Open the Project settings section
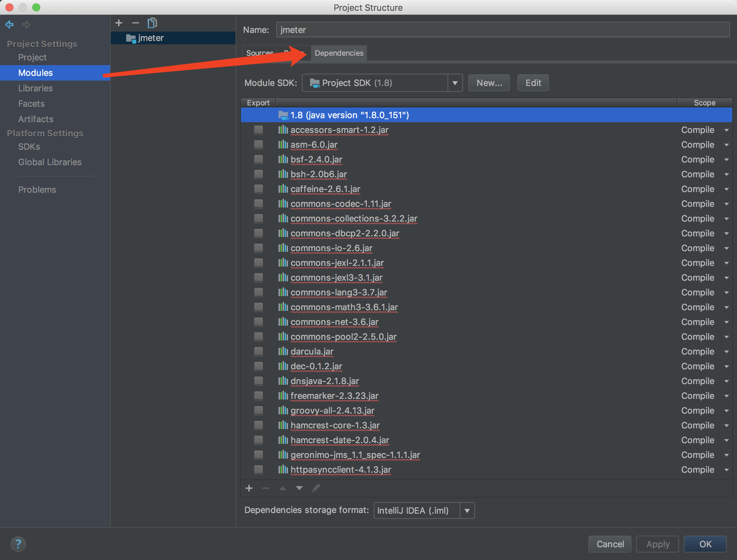The image size is (737, 560). click(x=32, y=57)
